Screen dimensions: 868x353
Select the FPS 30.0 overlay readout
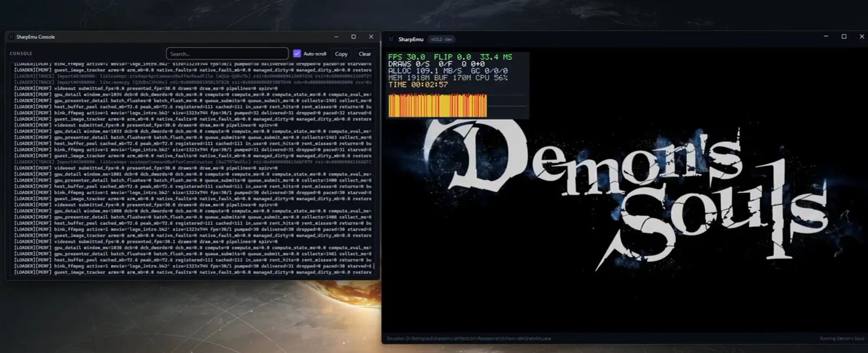(407, 57)
